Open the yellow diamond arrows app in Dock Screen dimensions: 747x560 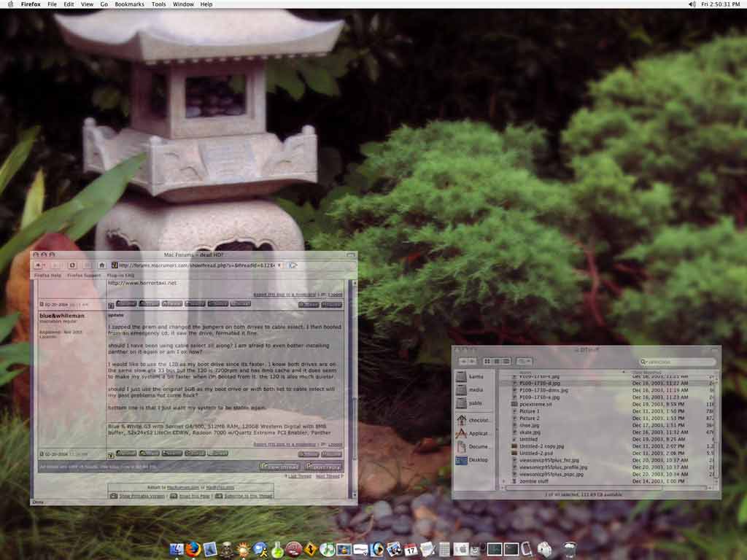click(x=310, y=550)
